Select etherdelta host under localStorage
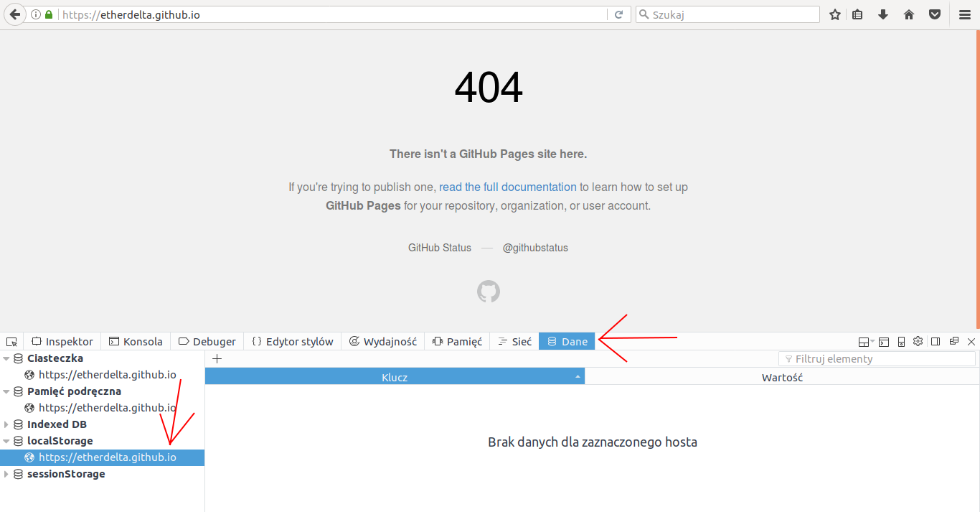Screen dimensions: 980x512 click(x=102, y=457)
